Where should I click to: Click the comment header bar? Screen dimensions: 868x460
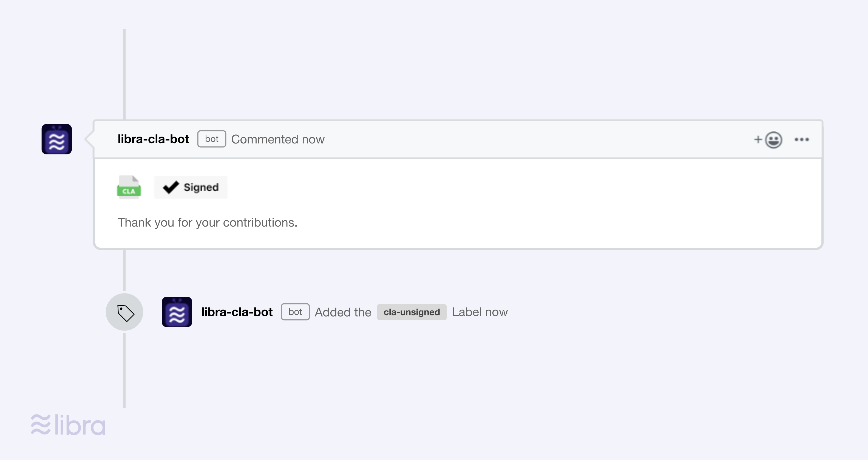coord(458,139)
